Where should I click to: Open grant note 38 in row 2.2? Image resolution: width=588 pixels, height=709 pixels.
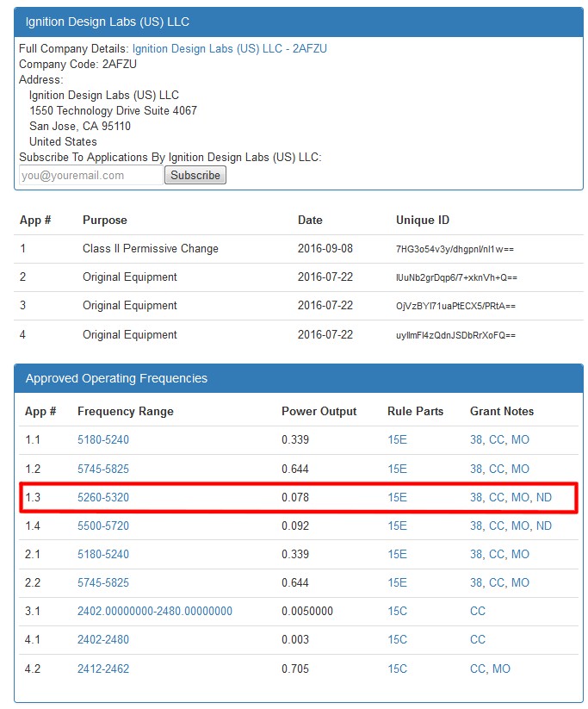476,583
